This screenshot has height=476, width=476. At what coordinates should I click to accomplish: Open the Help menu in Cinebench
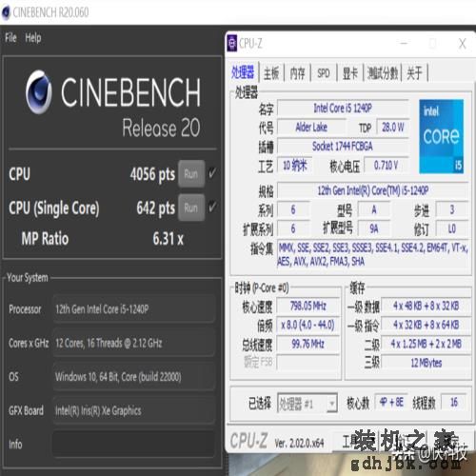point(33,38)
